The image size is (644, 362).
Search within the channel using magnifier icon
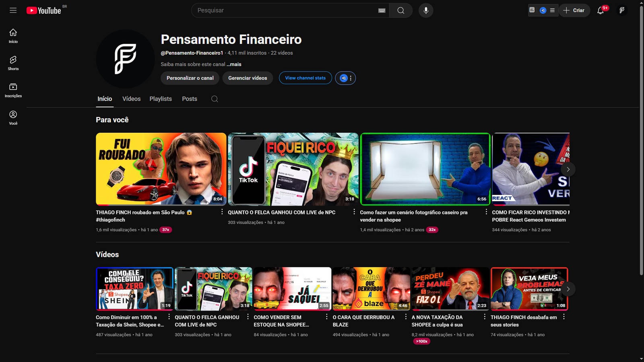[215, 99]
